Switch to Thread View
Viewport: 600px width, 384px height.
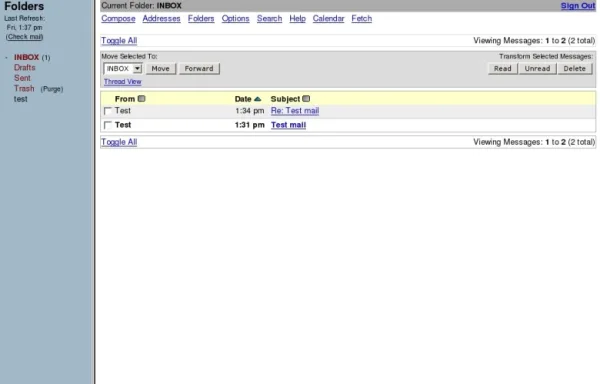(x=122, y=81)
